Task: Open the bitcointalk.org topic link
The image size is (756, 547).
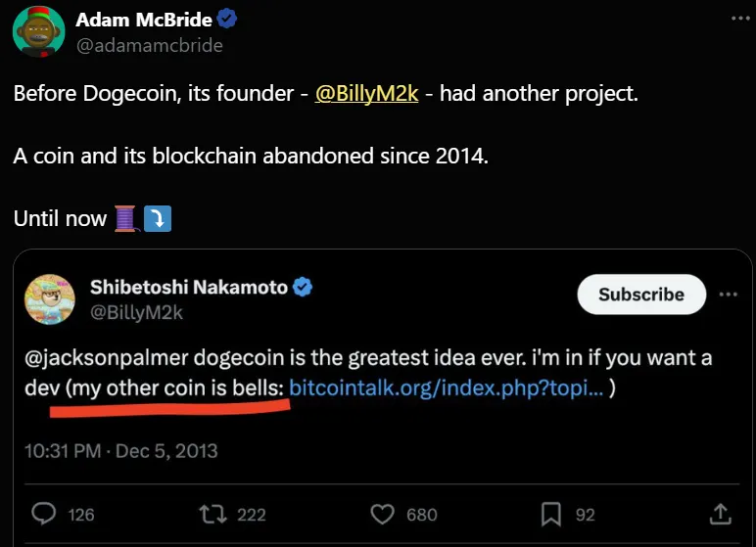Action: pyautogui.click(x=446, y=387)
